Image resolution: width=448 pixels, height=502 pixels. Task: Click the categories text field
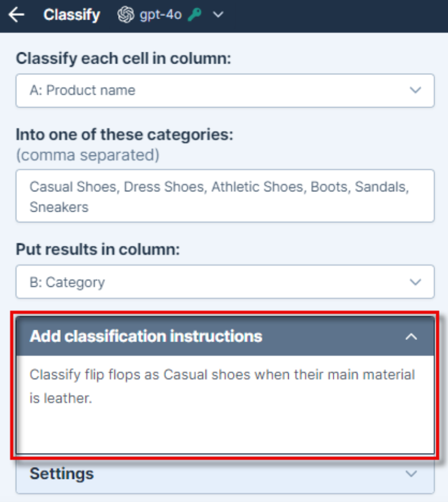tap(225, 196)
